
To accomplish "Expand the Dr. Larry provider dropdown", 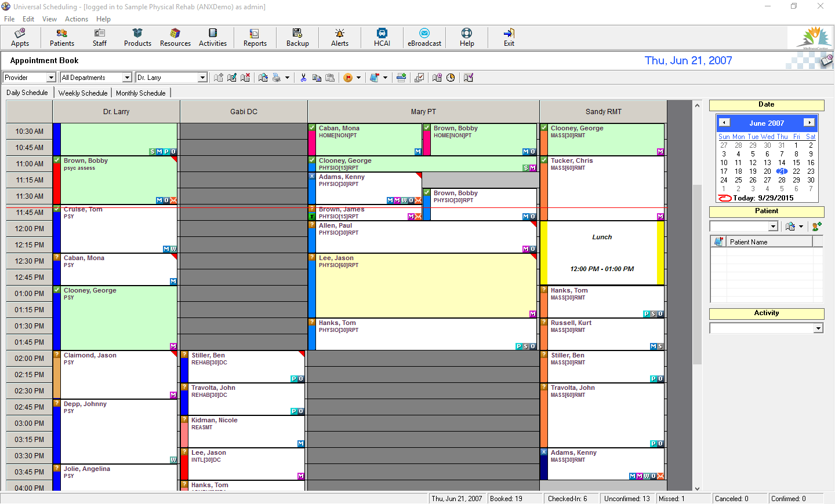I will point(202,78).
